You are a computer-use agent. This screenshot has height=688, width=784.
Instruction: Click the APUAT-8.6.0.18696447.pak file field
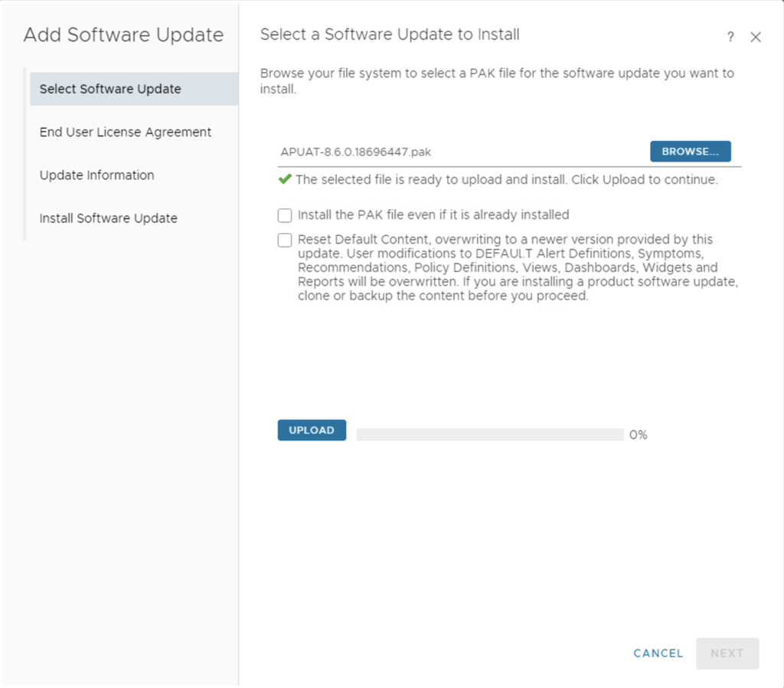tap(459, 152)
